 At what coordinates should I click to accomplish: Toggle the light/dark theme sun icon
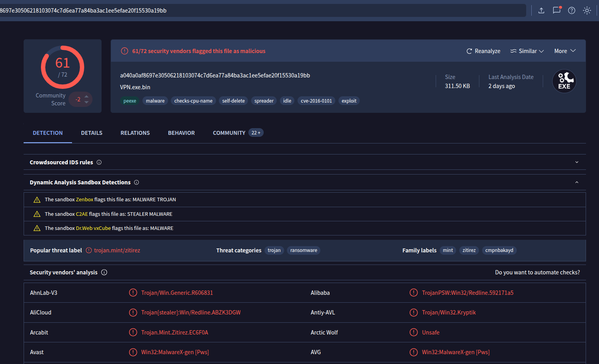[x=587, y=11]
